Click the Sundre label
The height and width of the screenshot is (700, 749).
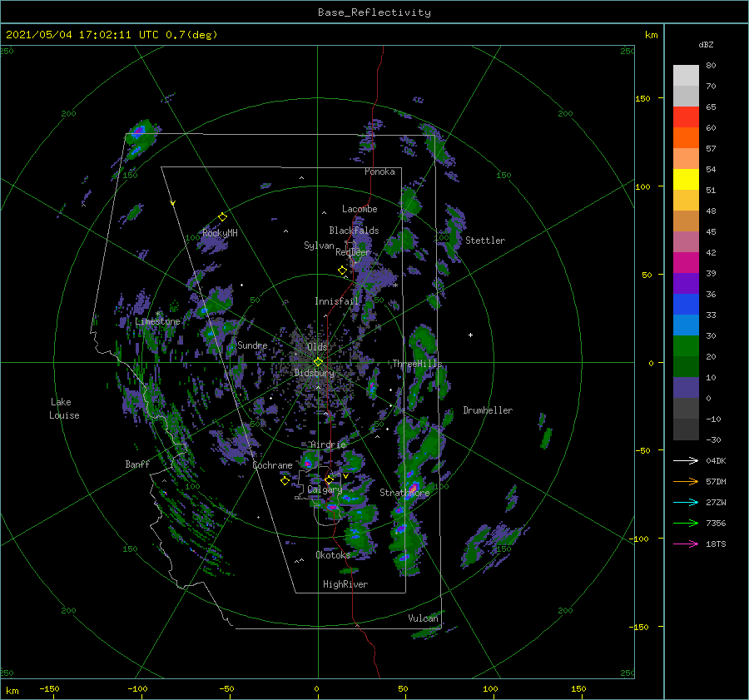[x=253, y=345]
